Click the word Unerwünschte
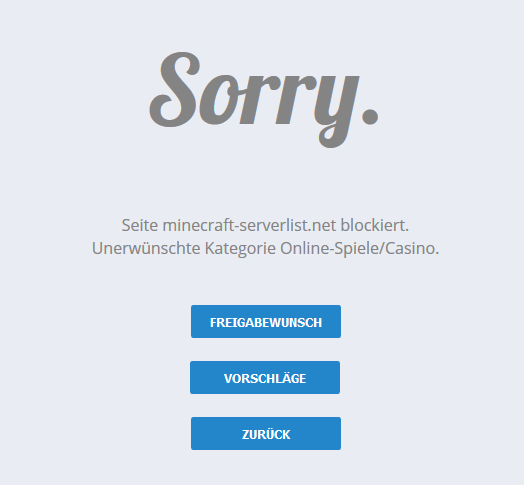Screen dimensions: 524x485 coord(146,248)
